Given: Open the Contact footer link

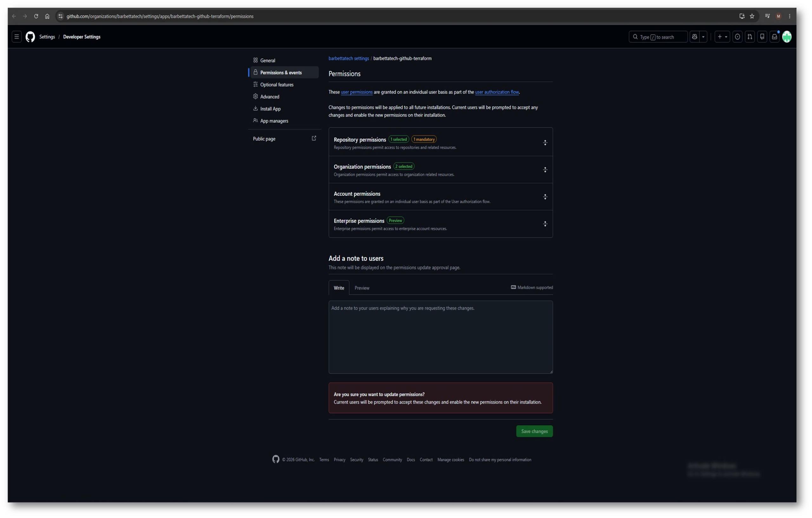Looking at the screenshot, I should point(426,460).
